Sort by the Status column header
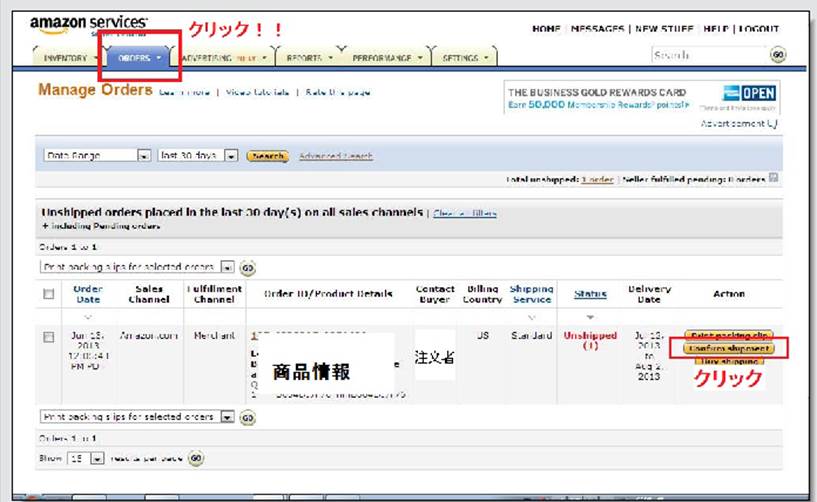This screenshot has width=817, height=502. [590, 294]
